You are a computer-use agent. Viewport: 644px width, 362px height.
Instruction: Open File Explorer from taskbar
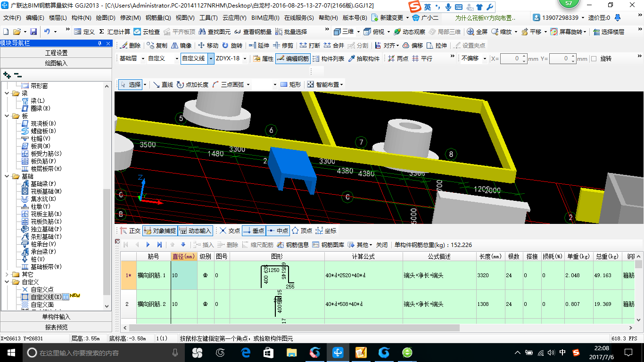291,353
